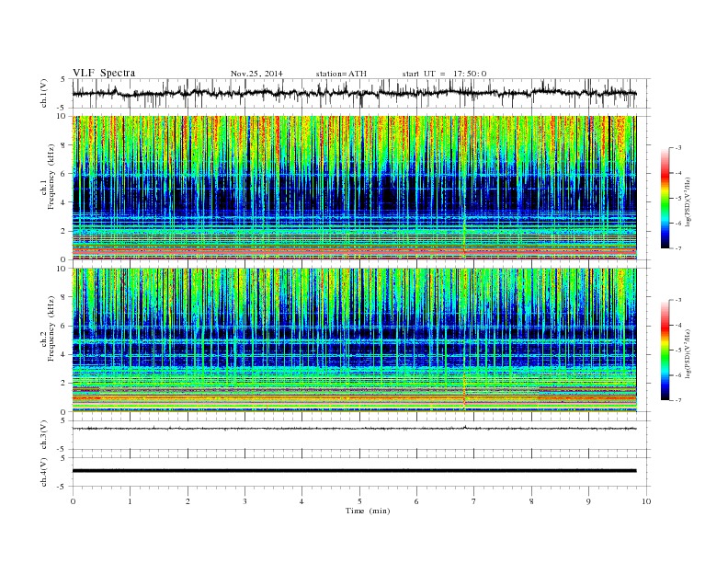
Task: Click the "Time (min)" axis label
Action: (x=368, y=511)
